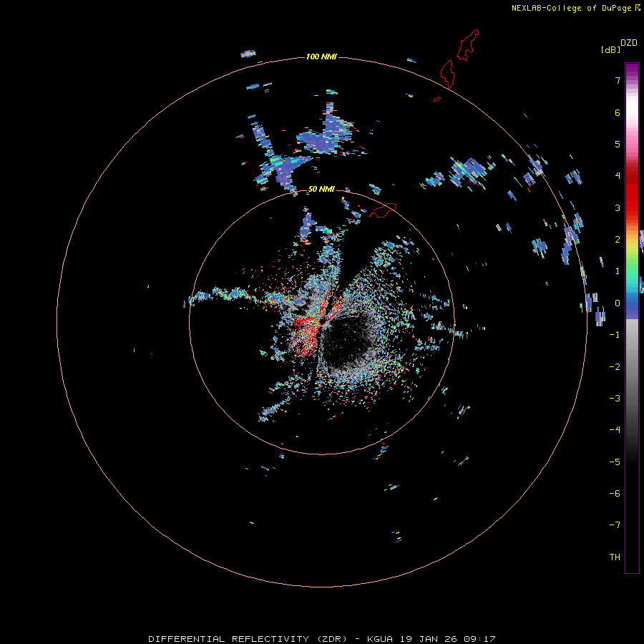Click the 4 dB scale value

618,176
